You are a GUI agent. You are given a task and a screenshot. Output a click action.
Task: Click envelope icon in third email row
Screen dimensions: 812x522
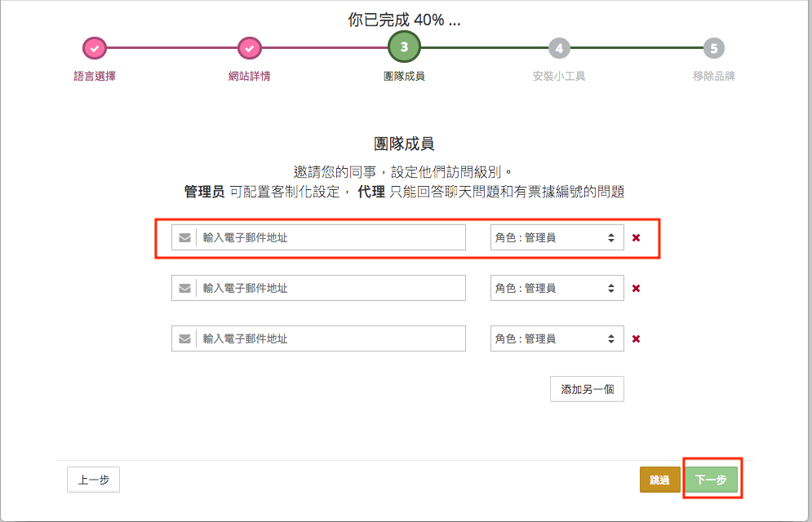pos(185,339)
